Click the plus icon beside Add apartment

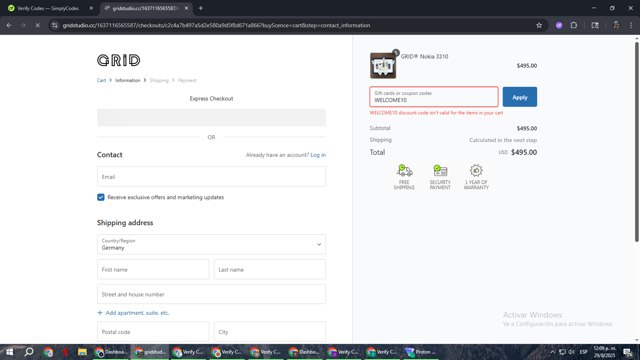click(100, 313)
